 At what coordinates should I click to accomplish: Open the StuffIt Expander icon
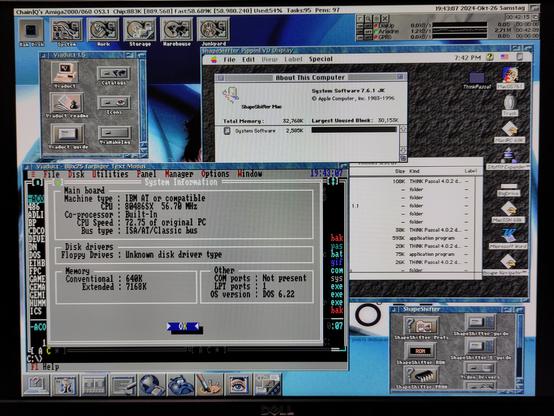click(508, 159)
